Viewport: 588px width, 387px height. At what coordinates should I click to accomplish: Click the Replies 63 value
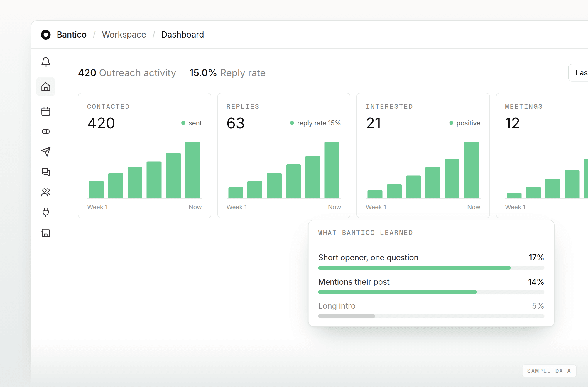pyautogui.click(x=236, y=123)
